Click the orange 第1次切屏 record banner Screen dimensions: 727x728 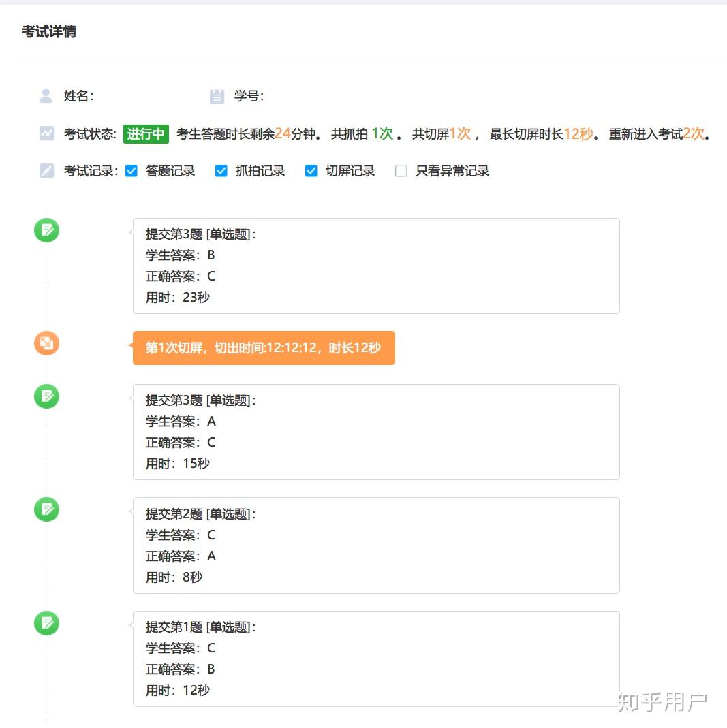click(x=264, y=348)
